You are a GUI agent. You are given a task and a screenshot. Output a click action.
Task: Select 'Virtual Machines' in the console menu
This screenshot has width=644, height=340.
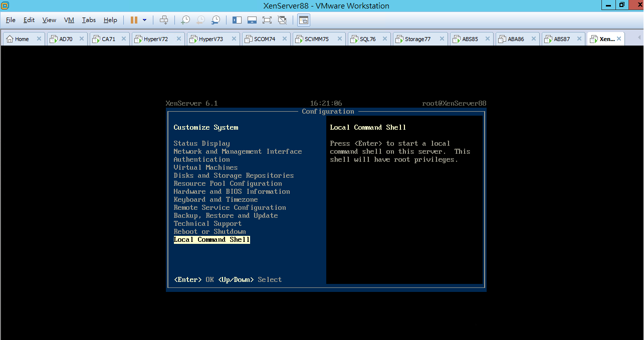click(x=205, y=167)
